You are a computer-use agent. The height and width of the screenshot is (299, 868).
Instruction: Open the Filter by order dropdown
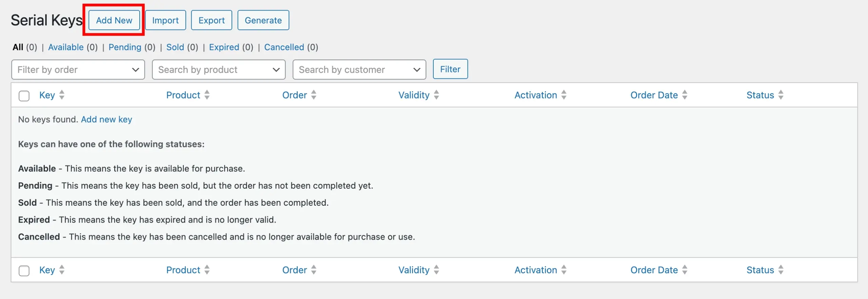click(78, 70)
